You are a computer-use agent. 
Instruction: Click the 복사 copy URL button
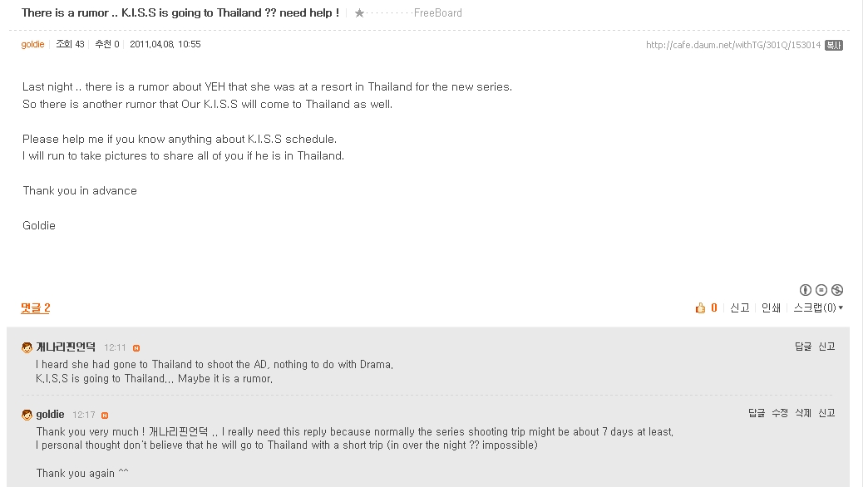tap(834, 46)
